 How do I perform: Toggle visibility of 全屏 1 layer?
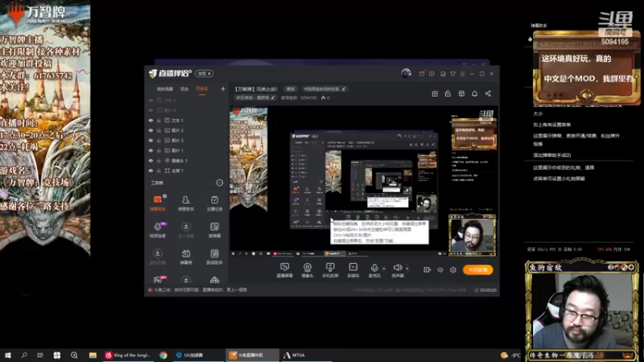[151, 171]
